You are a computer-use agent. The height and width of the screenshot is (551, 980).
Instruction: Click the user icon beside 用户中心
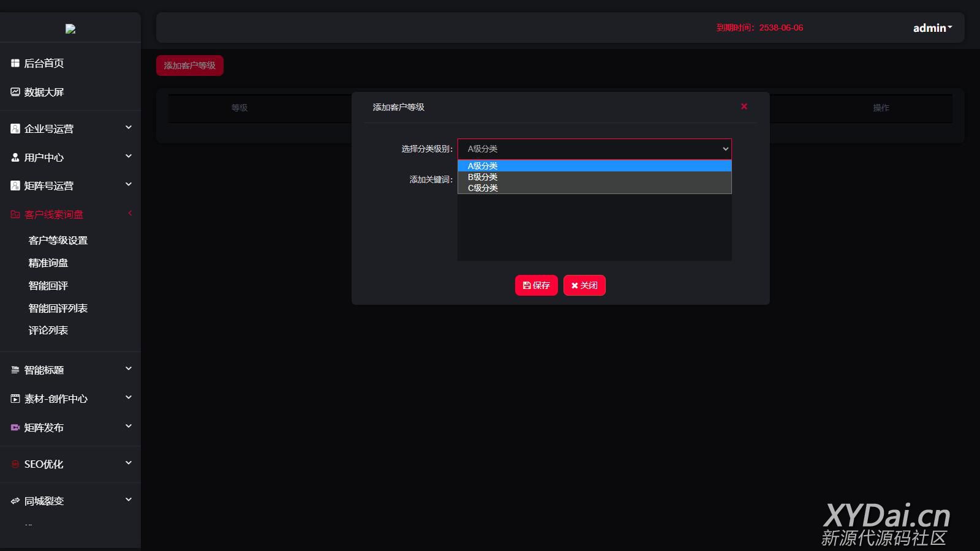pyautogui.click(x=15, y=157)
